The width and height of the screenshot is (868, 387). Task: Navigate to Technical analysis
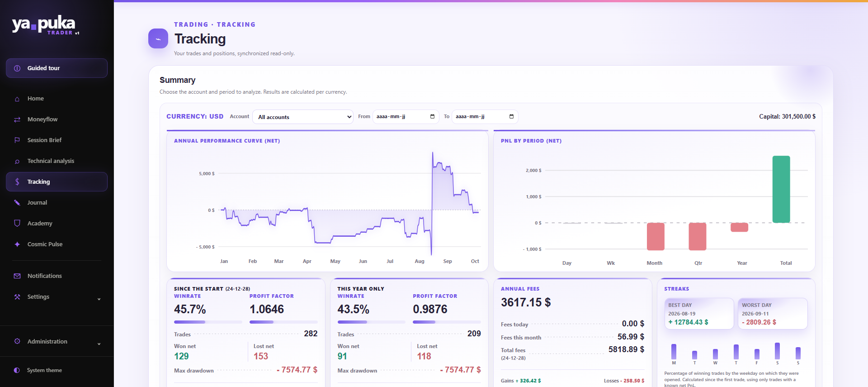[57, 161]
